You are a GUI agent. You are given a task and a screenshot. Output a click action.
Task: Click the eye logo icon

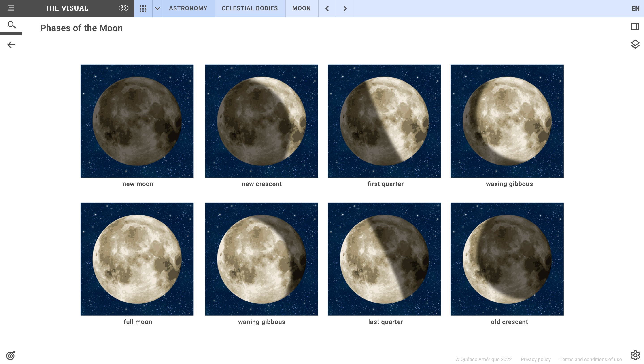[x=123, y=8]
